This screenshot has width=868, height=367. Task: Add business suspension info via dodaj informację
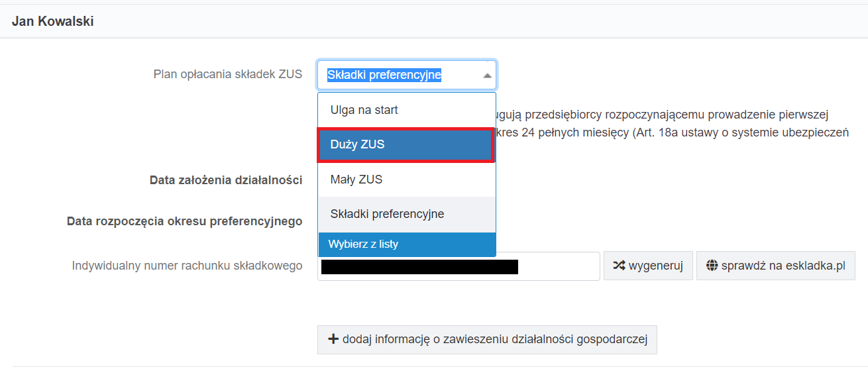487,339
